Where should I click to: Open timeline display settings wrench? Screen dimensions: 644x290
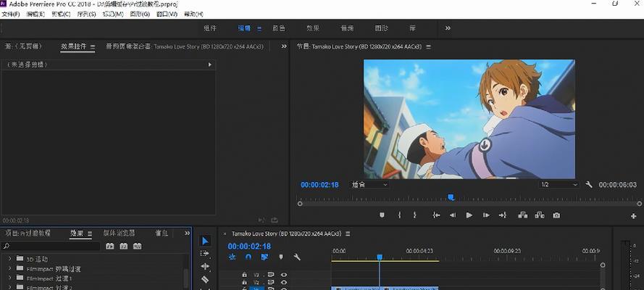point(297,257)
